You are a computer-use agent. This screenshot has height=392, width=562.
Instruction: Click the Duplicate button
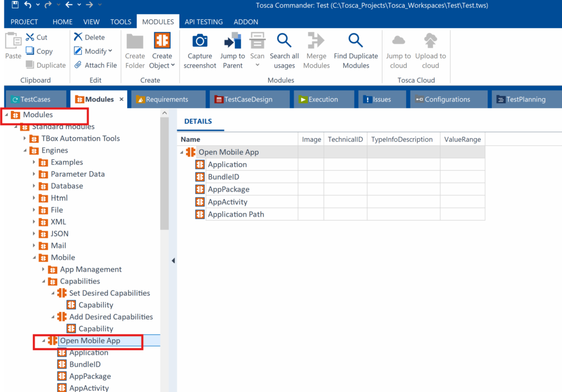[x=46, y=65]
